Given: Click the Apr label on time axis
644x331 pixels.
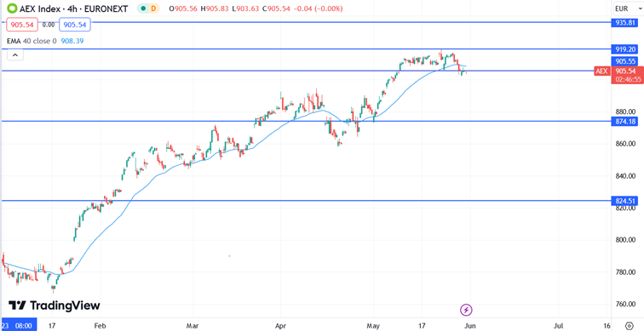Looking at the screenshot, I should tap(280, 326).
